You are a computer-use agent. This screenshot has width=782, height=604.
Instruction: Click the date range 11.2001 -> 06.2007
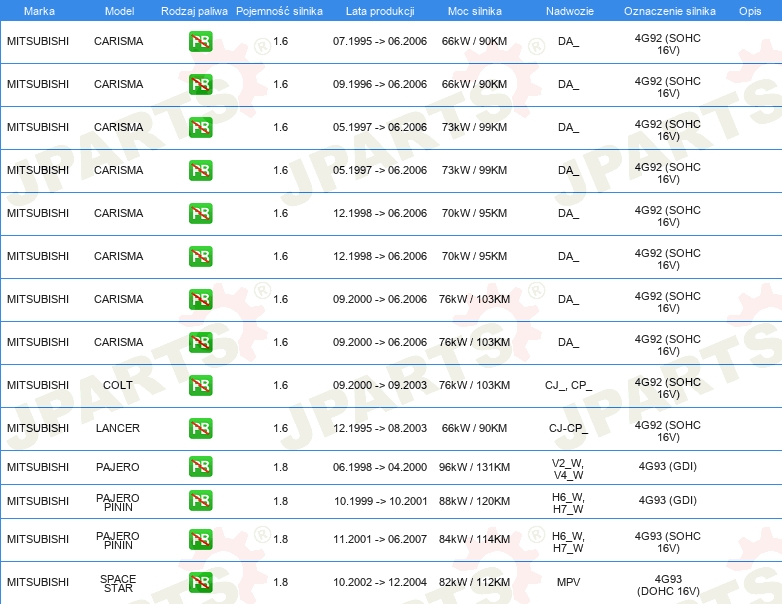(380, 539)
